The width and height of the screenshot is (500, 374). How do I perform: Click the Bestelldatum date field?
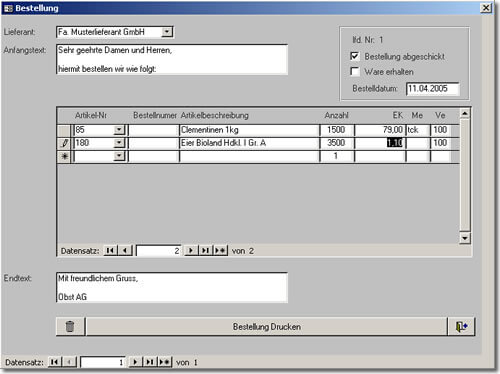(433, 89)
